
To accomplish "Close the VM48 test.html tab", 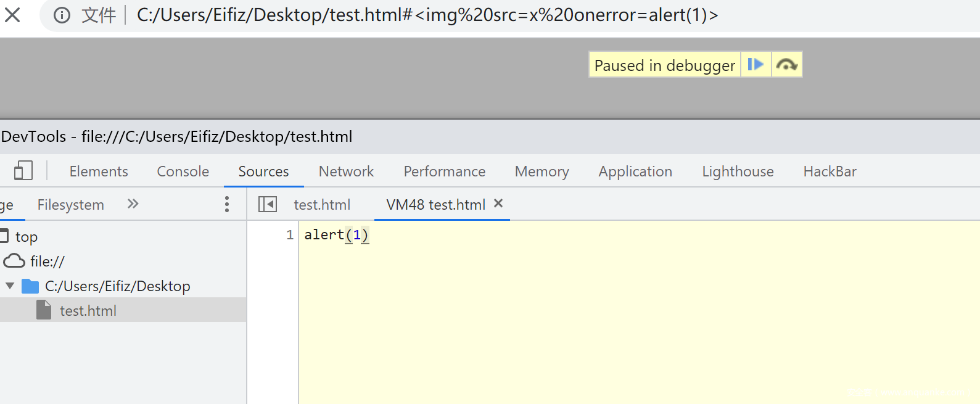I will (498, 203).
